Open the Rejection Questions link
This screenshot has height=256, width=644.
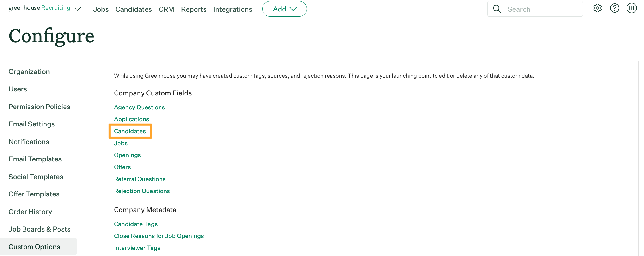pyautogui.click(x=142, y=191)
